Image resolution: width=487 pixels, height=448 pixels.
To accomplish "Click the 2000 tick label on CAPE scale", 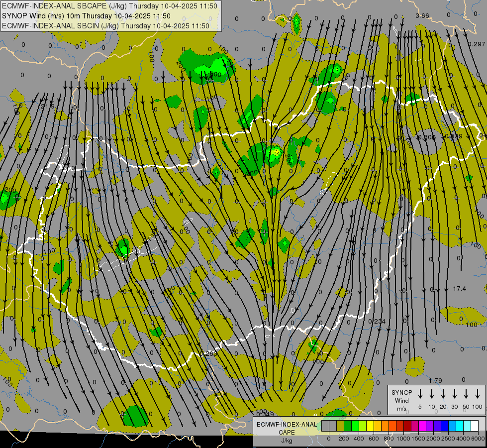I will click(433, 439).
